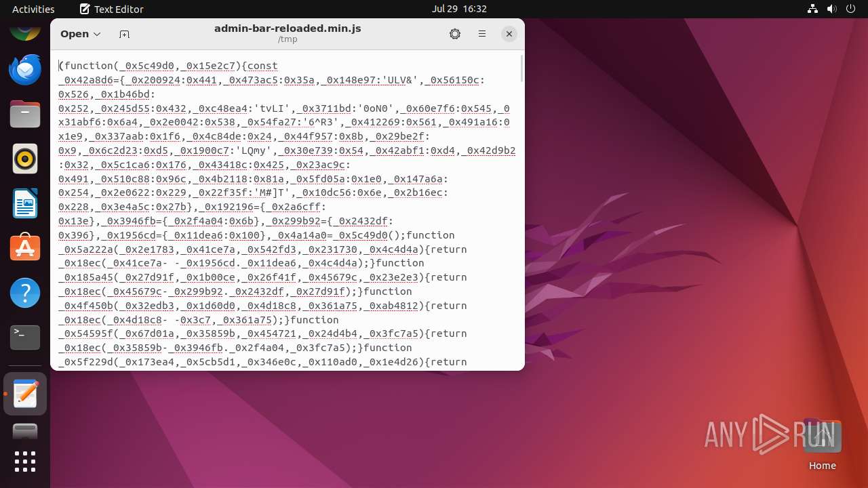The width and height of the screenshot is (868, 488).
Task: Open the hamburger main menu
Action: click(482, 34)
